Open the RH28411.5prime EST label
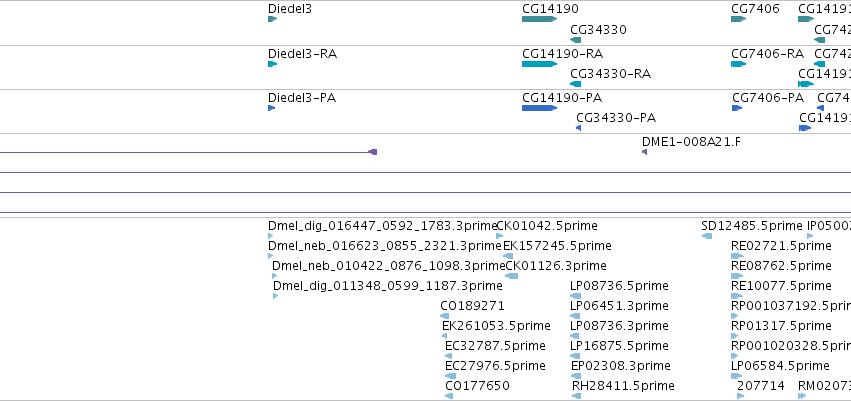 (623, 386)
